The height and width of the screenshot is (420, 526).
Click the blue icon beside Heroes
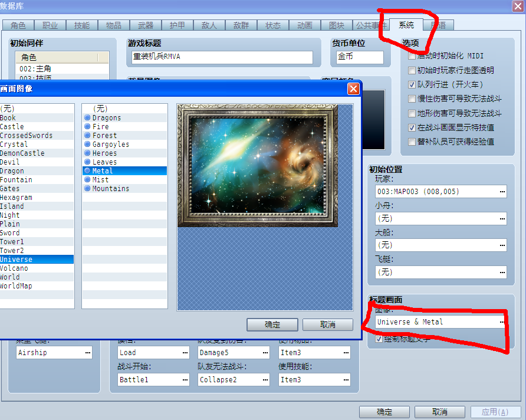click(x=87, y=153)
